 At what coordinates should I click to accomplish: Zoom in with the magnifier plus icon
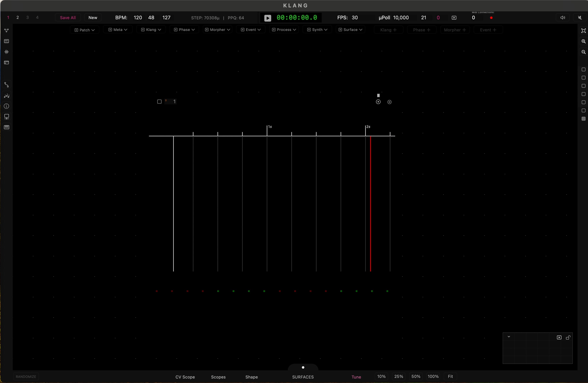[x=583, y=41]
